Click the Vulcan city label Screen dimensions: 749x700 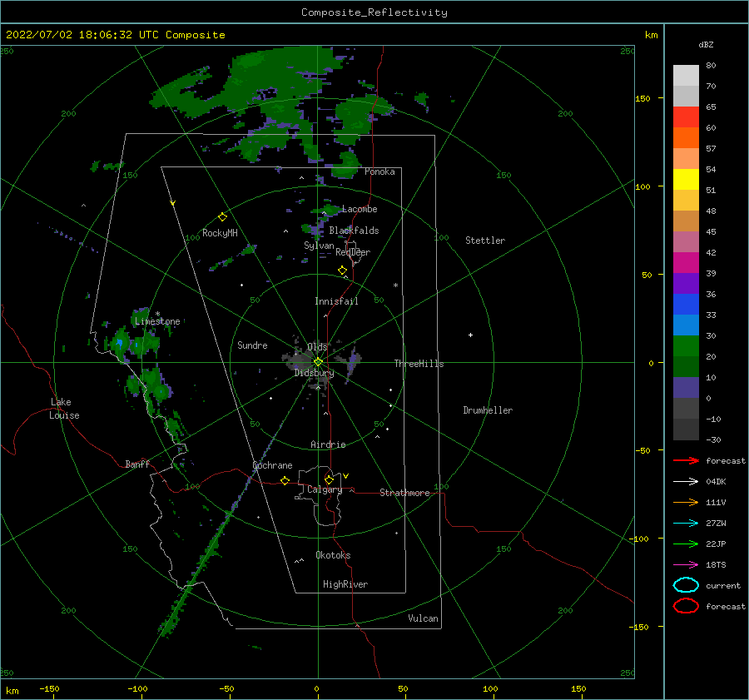(x=423, y=618)
